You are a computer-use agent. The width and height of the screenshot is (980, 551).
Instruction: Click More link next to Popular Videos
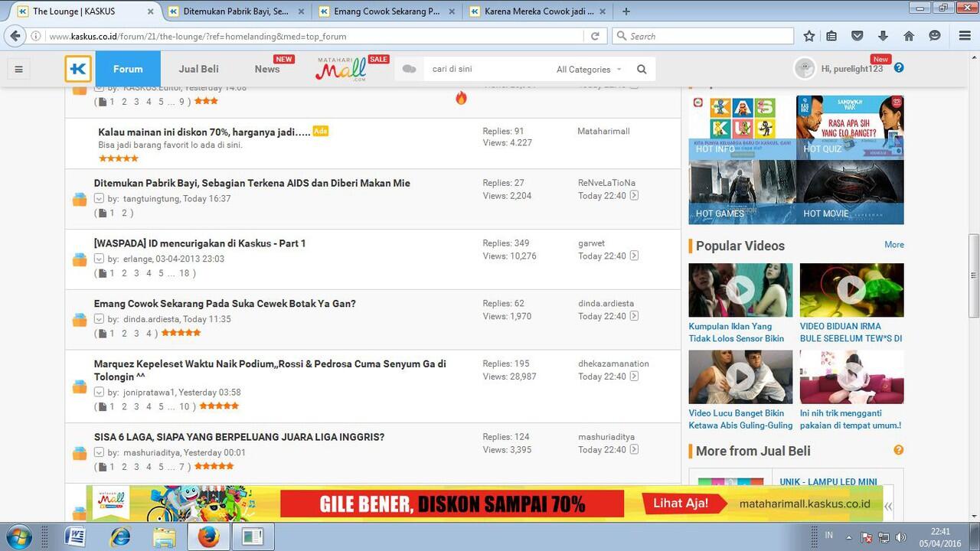pyautogui.click(x=894, y=245)
